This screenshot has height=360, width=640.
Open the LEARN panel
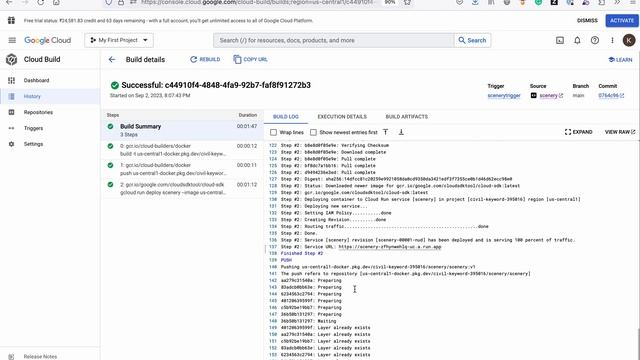pyautogui.click(x=620, y=60)
